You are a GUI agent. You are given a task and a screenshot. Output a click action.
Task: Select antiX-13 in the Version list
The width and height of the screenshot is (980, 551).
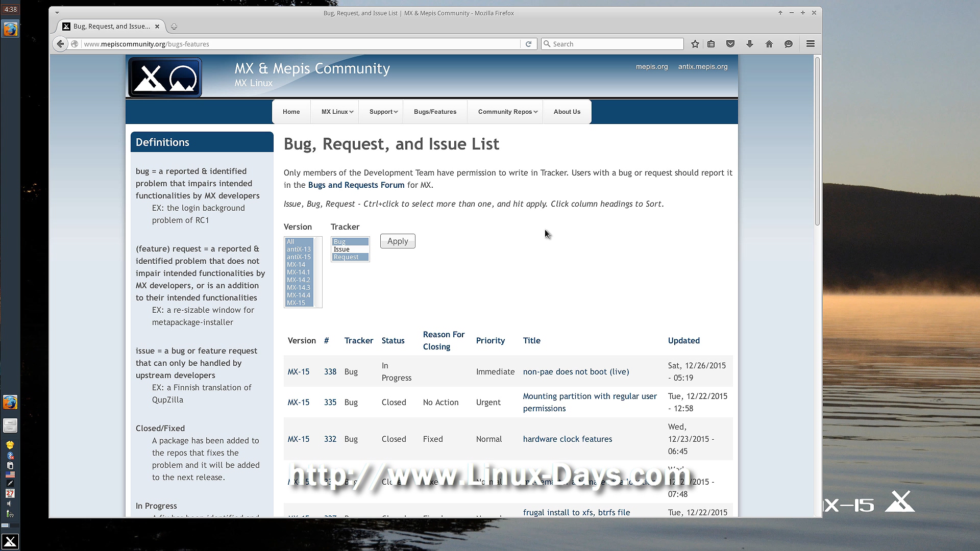300,249
